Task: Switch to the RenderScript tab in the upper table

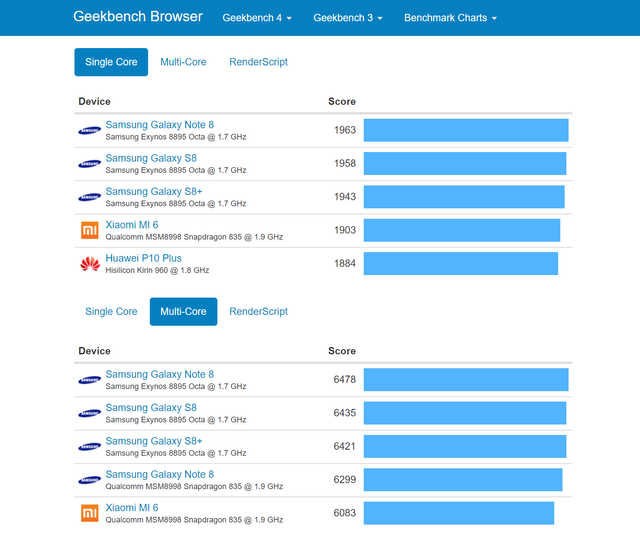Action: pyautogui.click(x=258, y=62)
